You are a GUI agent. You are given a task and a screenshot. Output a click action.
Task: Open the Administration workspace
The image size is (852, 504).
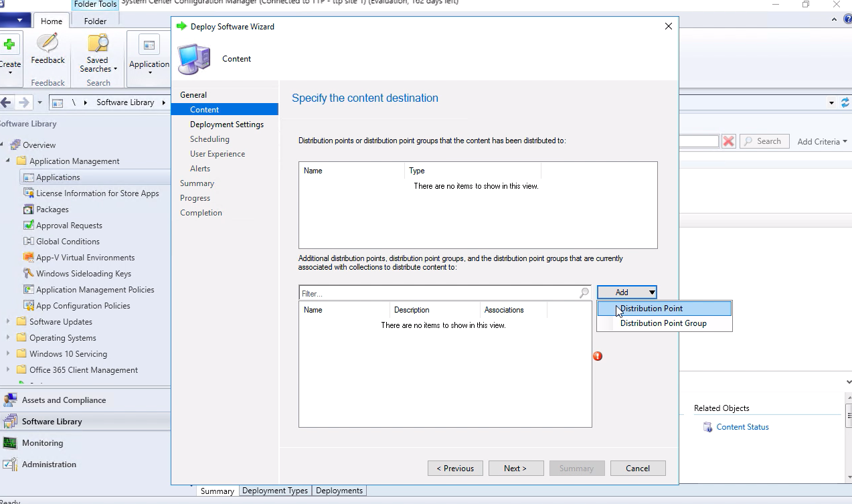pyautogui.click(x=85, y=465)
